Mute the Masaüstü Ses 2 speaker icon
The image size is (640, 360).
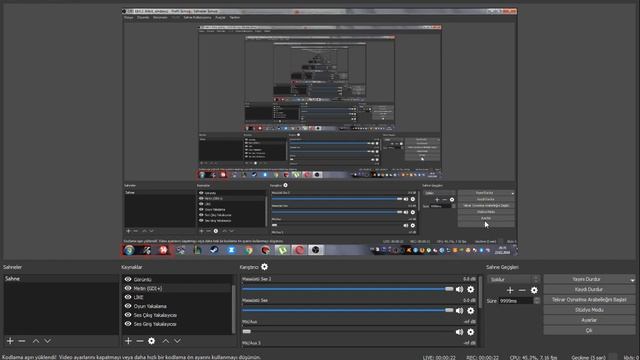(459, 289)
